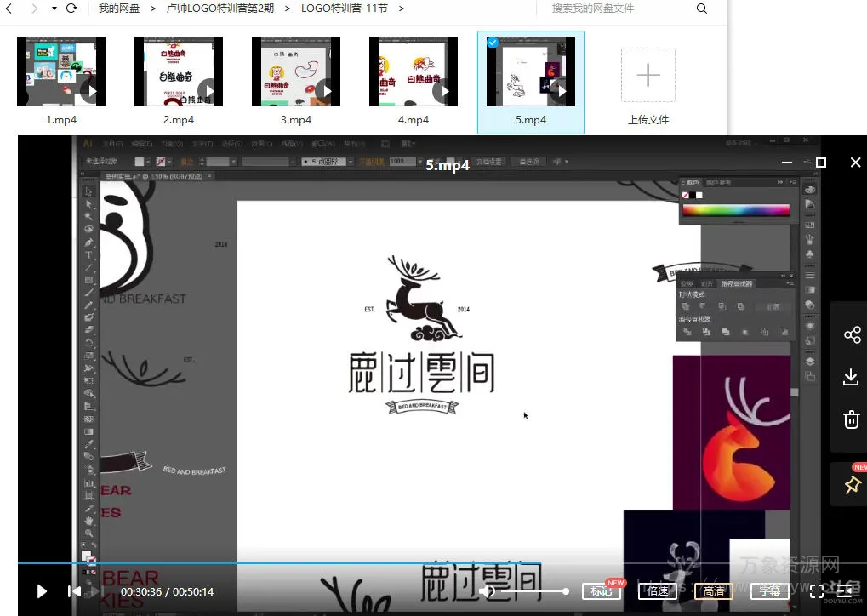Click the 标记 mark button
The image size is (867, 616).
tap(602, 591)
